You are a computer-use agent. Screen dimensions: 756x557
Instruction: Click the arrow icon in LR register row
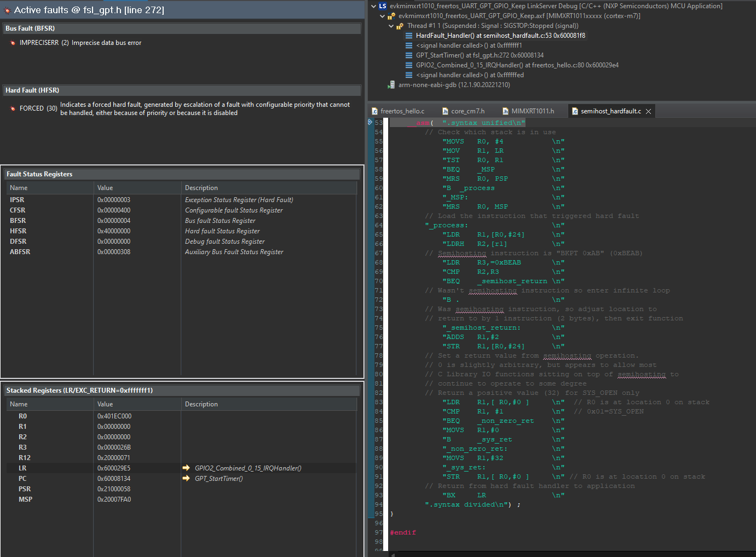(x=186, y=468)
